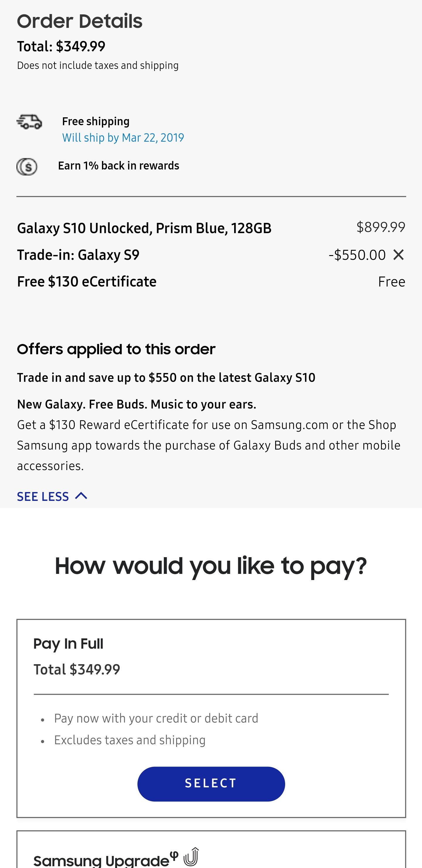Tap the -$550.00 trade-in discount amount
Image resolution: width=422 pixels, height=868 pixels.
[357, 255]
